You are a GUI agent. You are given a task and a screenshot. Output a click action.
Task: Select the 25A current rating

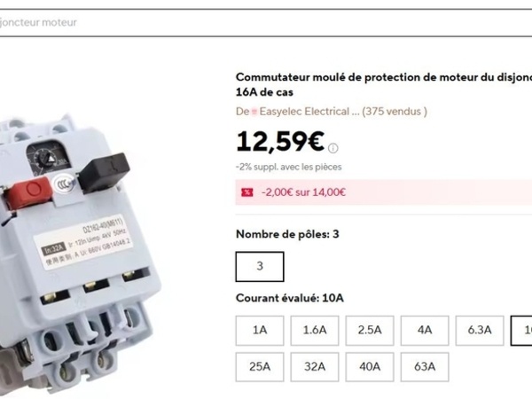coord(260,366)
